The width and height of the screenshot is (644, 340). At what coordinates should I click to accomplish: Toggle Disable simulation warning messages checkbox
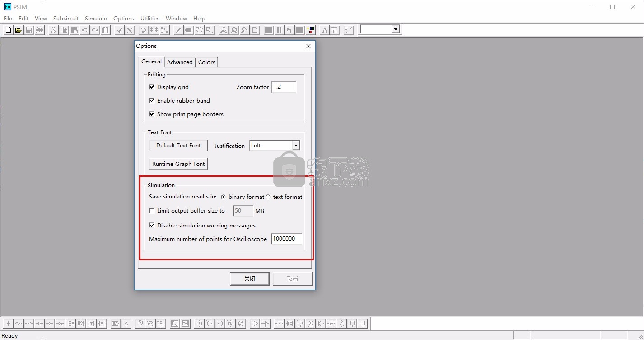pos(152,225)
